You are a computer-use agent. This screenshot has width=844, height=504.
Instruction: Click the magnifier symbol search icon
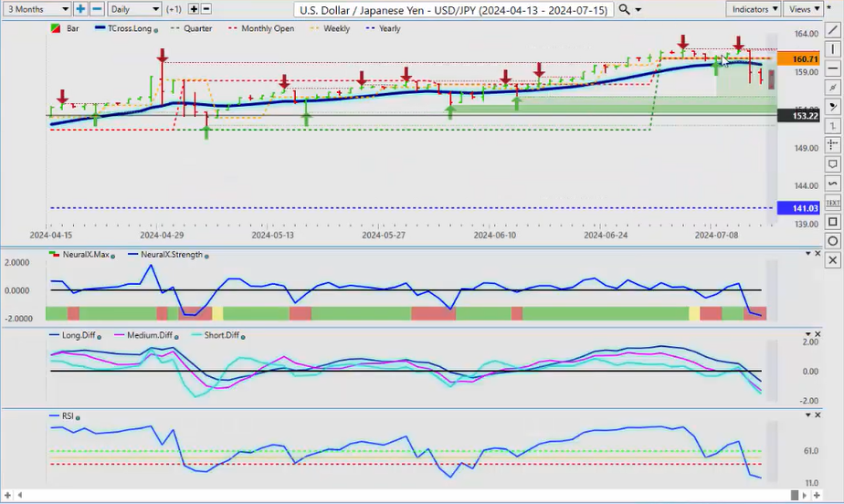[x=624, y=9]
